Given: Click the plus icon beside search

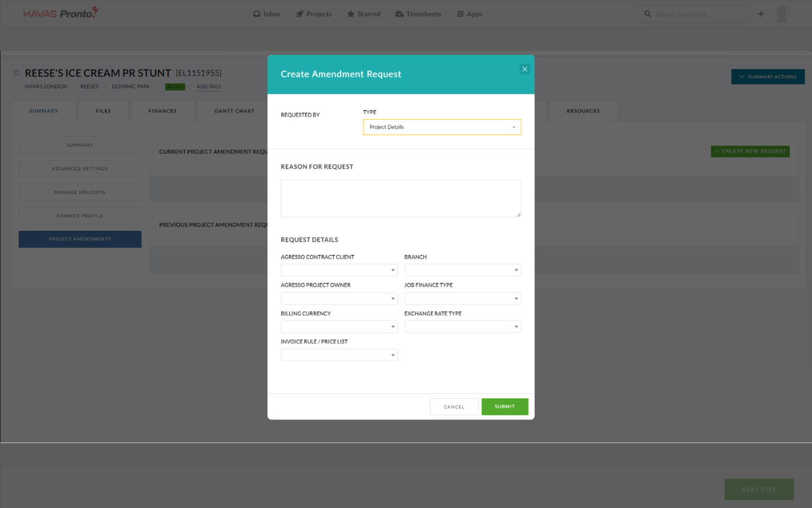Looking at the screenshot, I should point(761,14).
